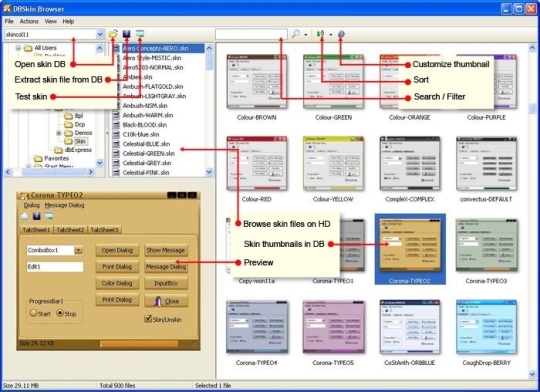Click the Customize thumbnail globe icon
Image resolution: width=540 pixels, height=392 pixels.
341,34
